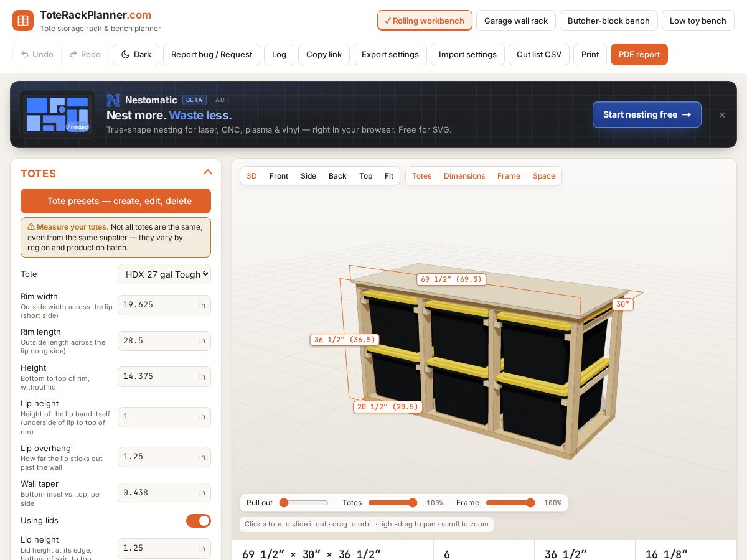Image resolution: width=747 pixels, height=560 pixels.
Task: Redo the last change
Action: [x=85, y=54]
